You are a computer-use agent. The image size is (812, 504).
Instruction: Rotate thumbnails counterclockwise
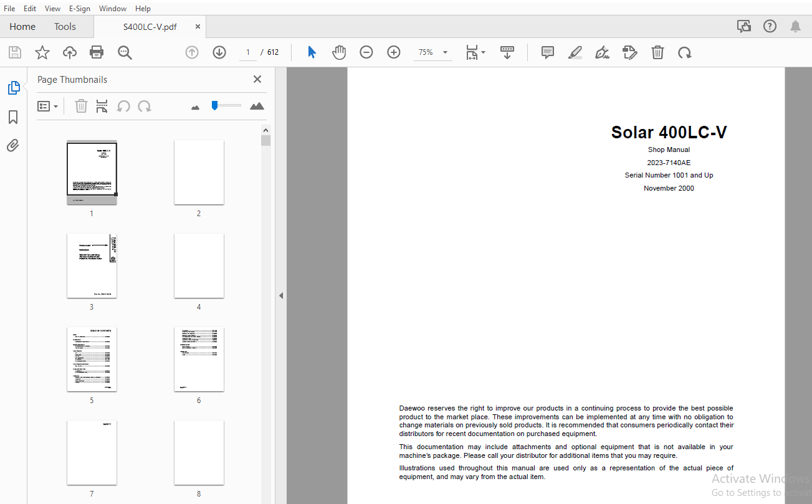point(123,106)
